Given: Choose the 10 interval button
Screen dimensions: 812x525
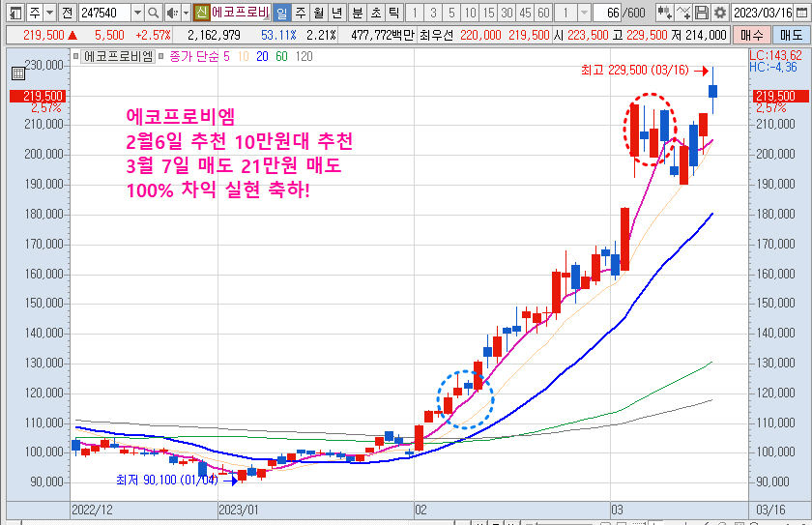Looking at the screenshot, I should coord(470,13).
